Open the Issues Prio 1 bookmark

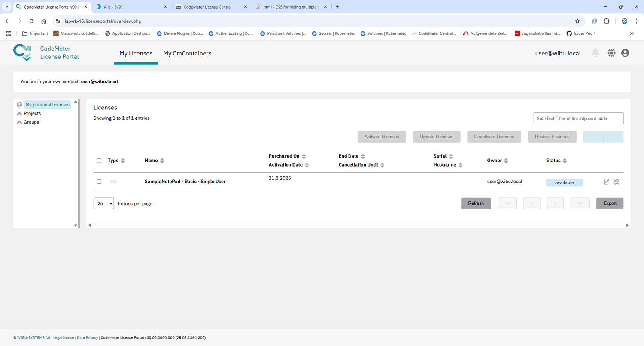tap(581, 33)
